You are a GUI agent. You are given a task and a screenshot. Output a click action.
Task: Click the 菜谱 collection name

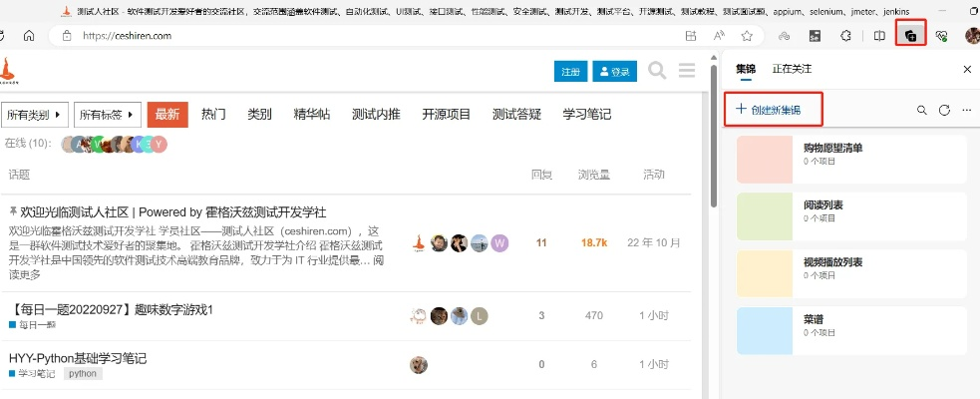[x=814, y=319]
